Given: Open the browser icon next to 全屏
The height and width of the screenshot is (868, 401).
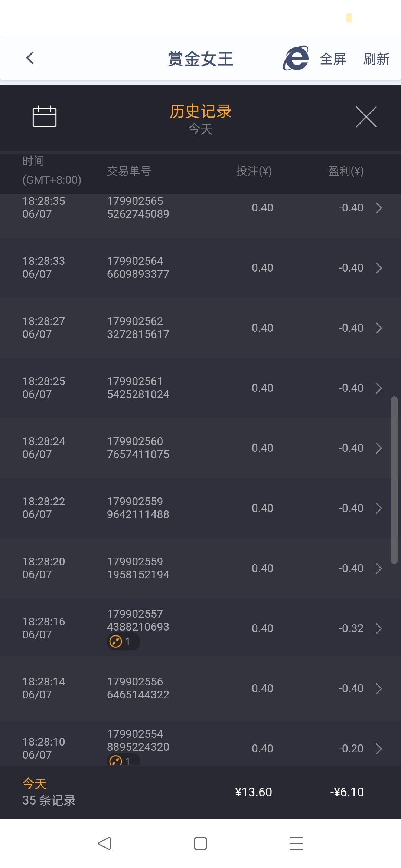Looking at the screenshot, I should point(296,58).
